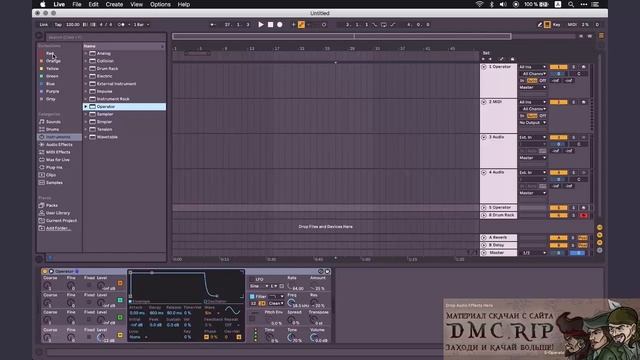The image size is (640, 360).
Task: Open the MIDI Effects category icon
Action: pyautogui.click(x=42, y=152)
